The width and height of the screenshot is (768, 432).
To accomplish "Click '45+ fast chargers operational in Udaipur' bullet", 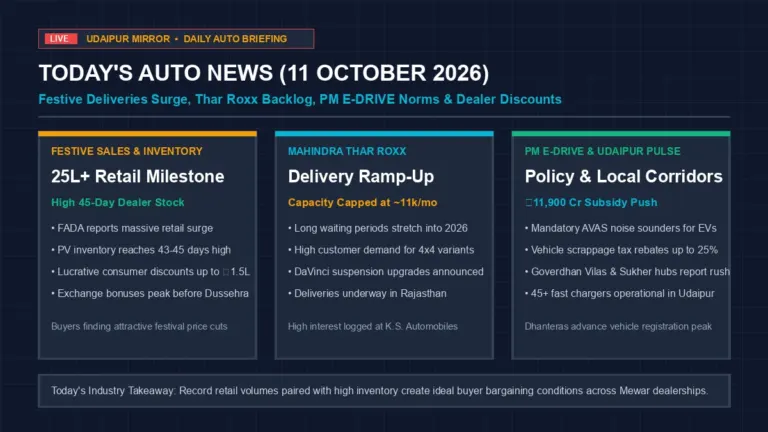I will (x=620, y=293).
